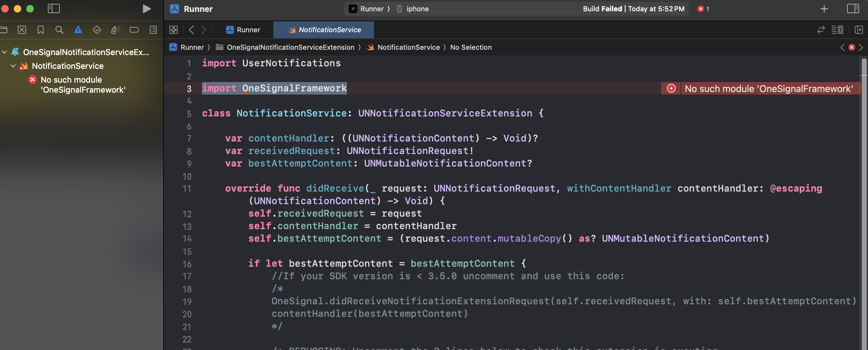
Task: Click OneSignalNotificationServiceExtension folder breadcrumb
Action: click(x=285, y=47)
